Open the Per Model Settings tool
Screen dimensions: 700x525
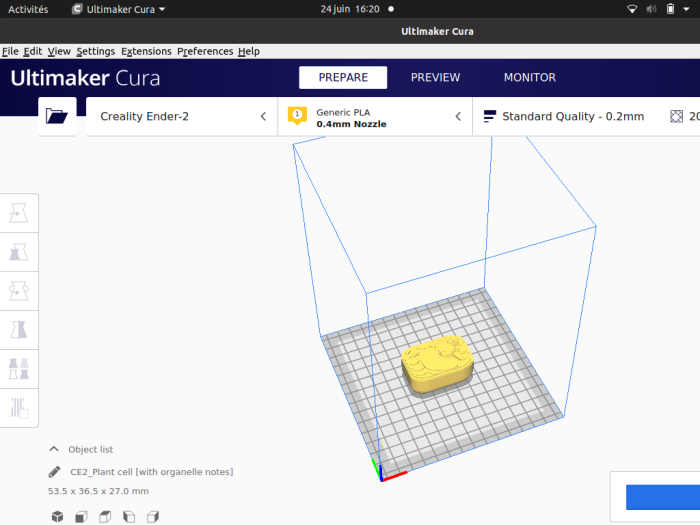pyautogui.click(x=19, y=368)
